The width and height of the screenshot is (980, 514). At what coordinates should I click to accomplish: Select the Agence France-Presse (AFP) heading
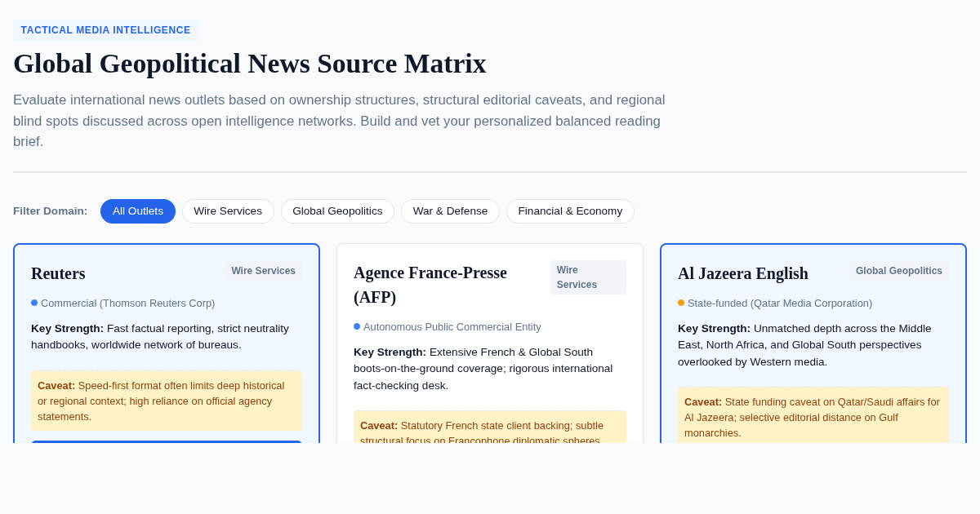click(430, 285)
